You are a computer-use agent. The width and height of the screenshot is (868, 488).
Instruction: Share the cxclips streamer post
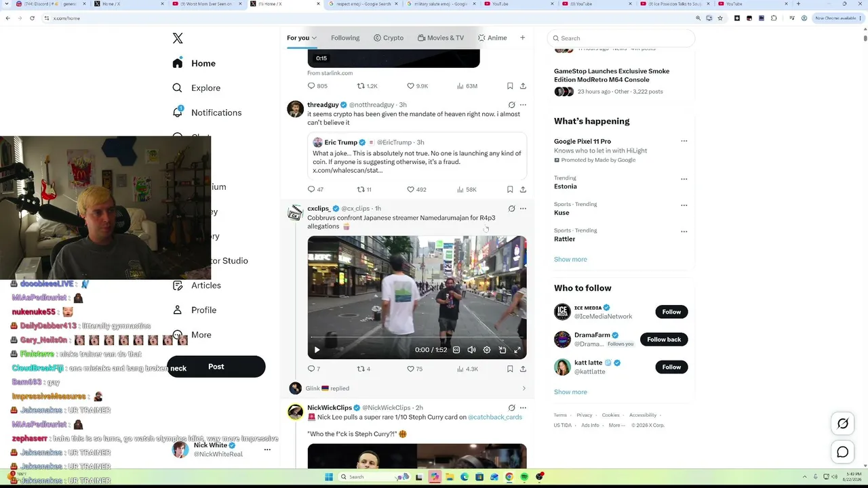[523, 369]
